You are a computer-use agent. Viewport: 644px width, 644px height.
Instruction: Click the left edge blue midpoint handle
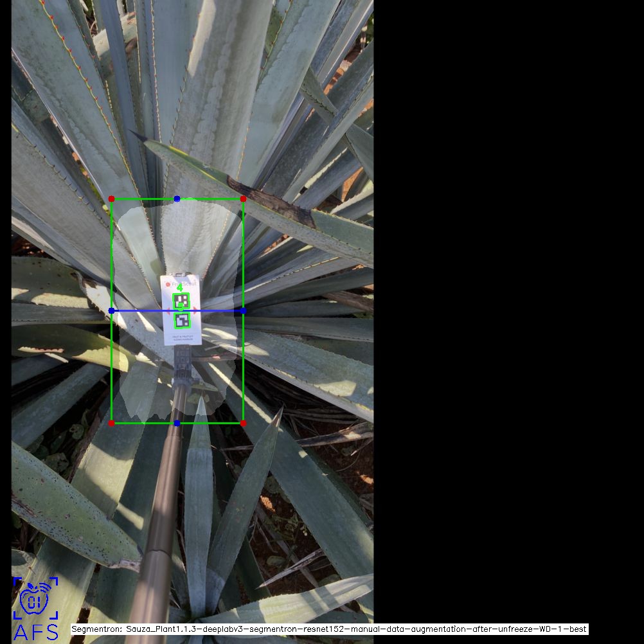111,310
